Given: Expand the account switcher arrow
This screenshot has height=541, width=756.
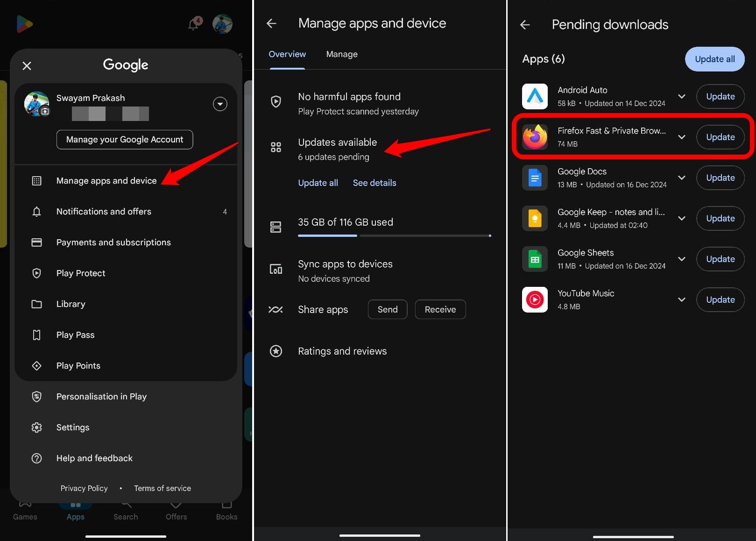Looking at the screenshot, I should point(220,104).
